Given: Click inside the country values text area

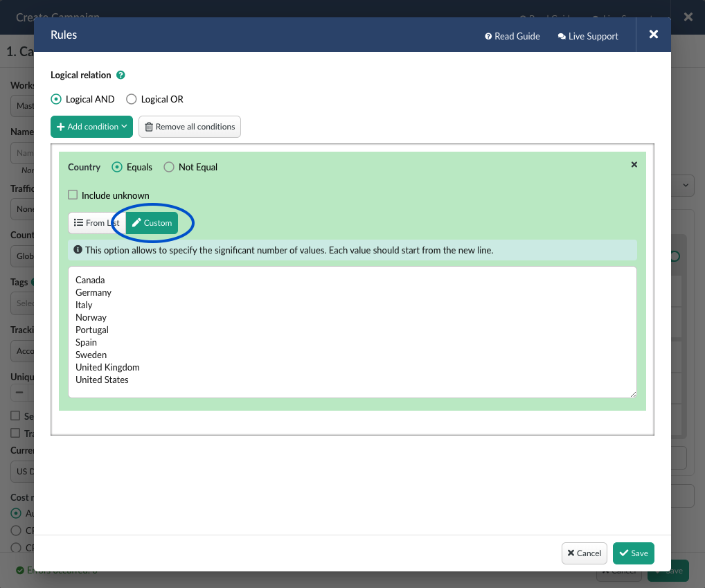Looking at the screenshot, I should pyautogui.click(x=352, y=332).
